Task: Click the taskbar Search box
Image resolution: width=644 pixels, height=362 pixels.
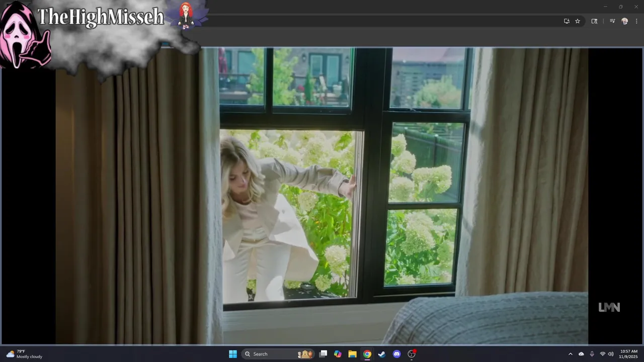Action: 278,354
